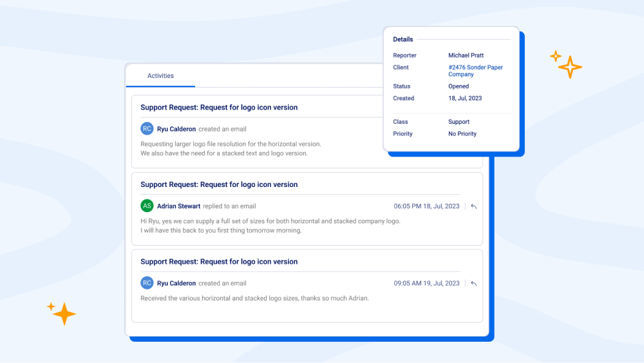Screen dimensions: 644x363
Task: Click the Created date 18, Jul, 2023
Action: coord(465,98)
